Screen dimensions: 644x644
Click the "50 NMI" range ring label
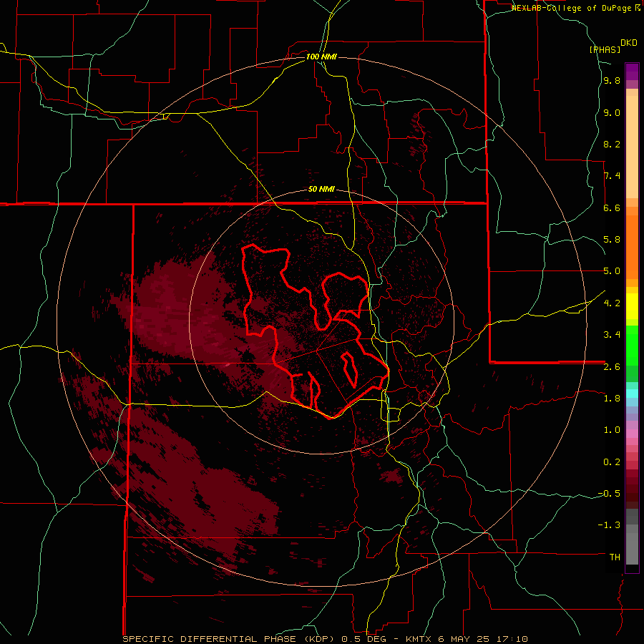pyautogui.click(x=321, y=190)
